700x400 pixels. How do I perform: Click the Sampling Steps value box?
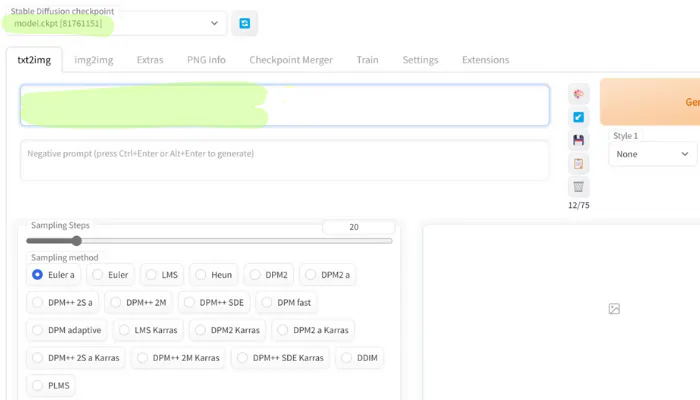coord(359,227)
